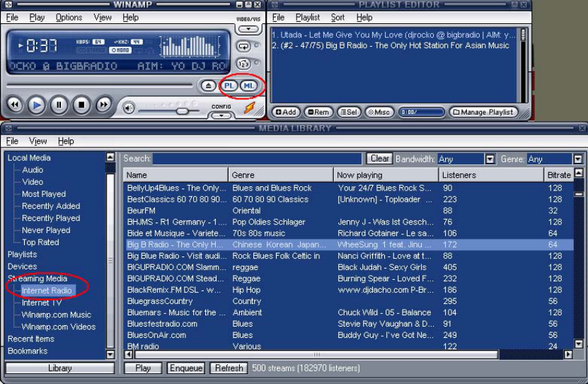The height and width of the screenshot is (384, 588).
Task: Select Winamp.com Music tree item
Action: [57, 315]
